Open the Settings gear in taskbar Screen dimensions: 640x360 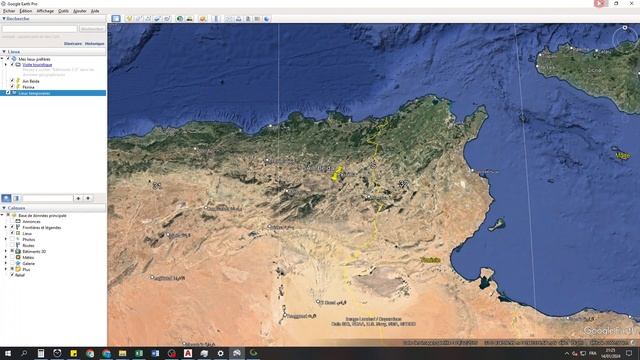tap(220, 353)
